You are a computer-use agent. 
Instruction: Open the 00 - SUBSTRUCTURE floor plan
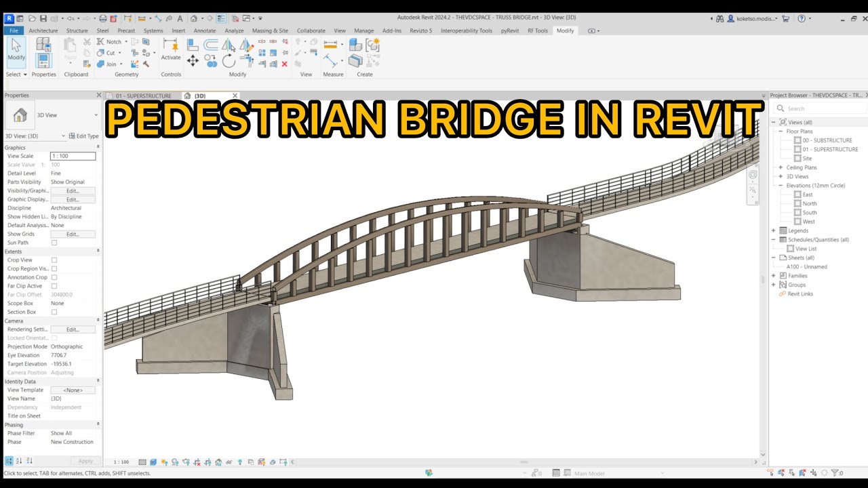[827, 140]
